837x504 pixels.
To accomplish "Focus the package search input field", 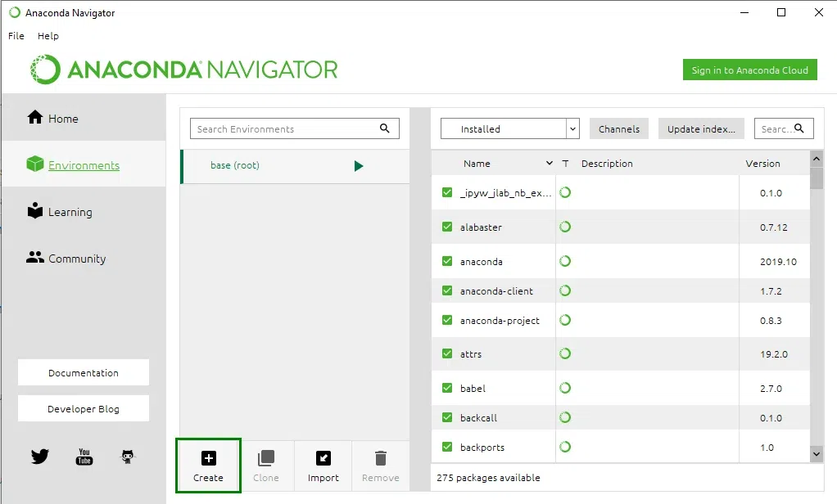I will pos(784,128).
